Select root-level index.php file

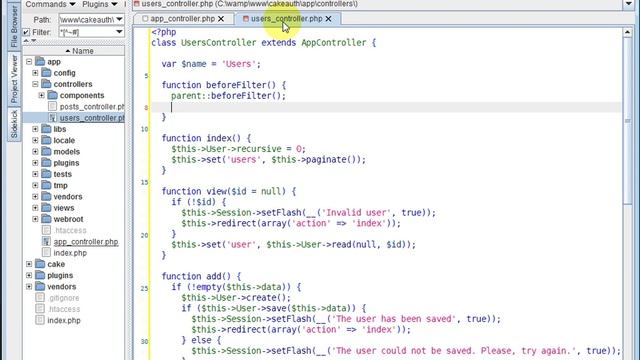pos(64,320)
